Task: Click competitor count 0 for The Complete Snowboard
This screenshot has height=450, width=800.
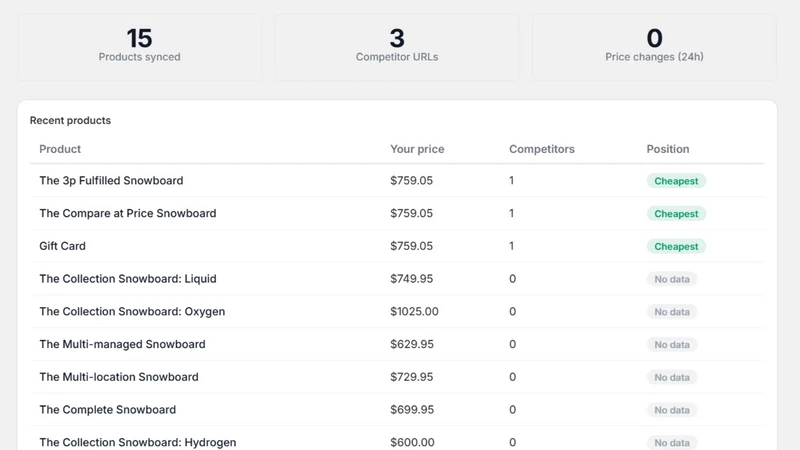Action: 512,410
